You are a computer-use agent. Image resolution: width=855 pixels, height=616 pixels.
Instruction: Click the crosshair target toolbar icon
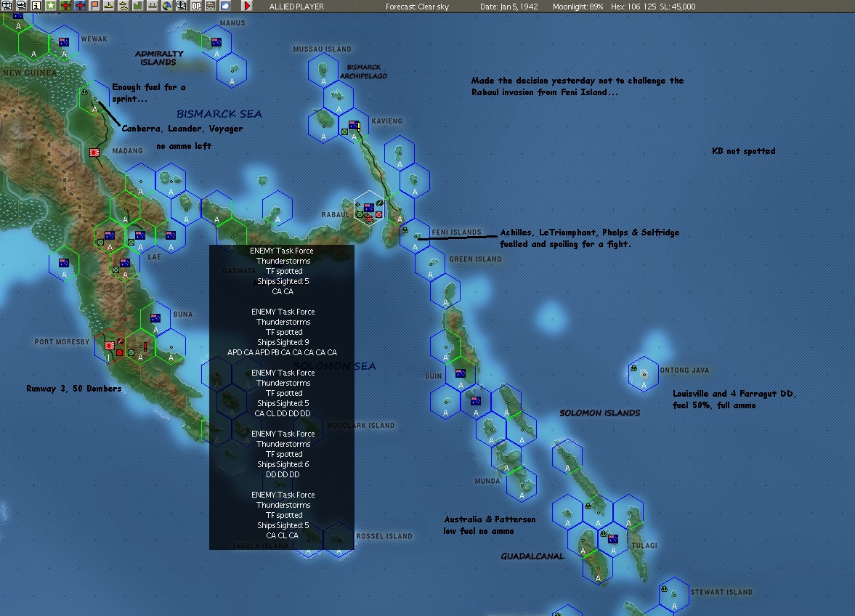coord(182,6)
